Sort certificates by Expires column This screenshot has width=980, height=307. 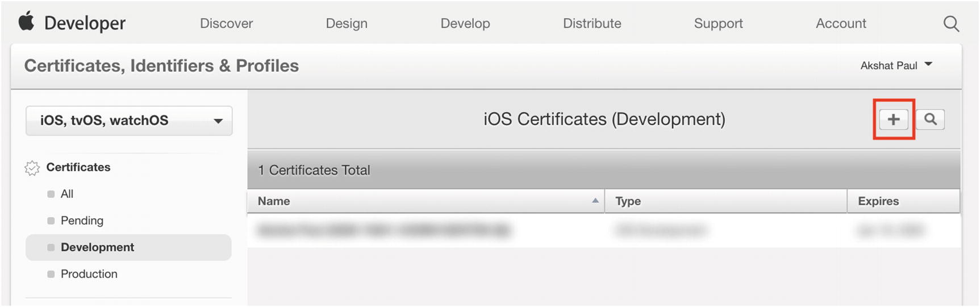[x=878, y=201]
